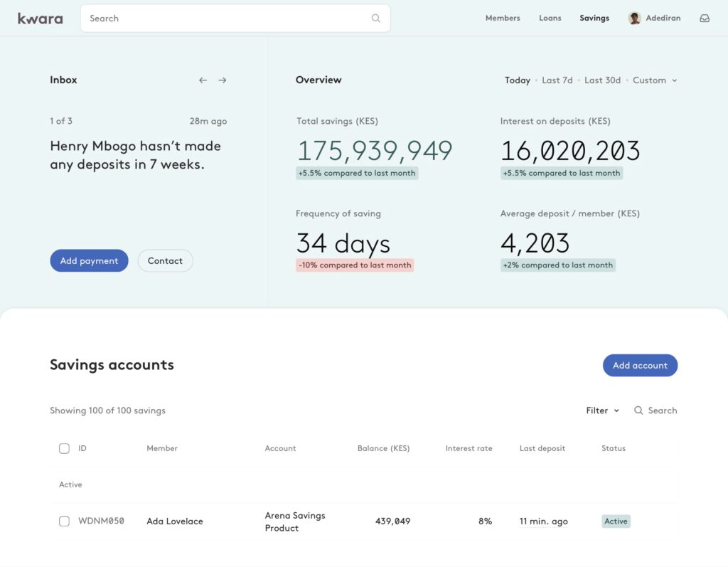728x567 pixels.
Task: Click Add account to create a savings account
Action: click(x=640, y=365)
